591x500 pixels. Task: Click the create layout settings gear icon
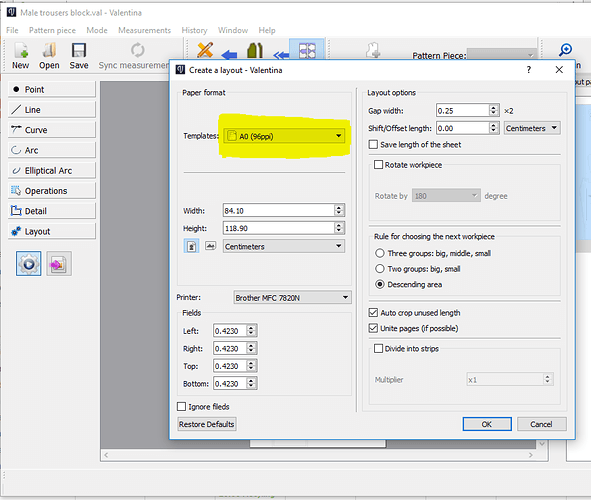click(29, 264)
